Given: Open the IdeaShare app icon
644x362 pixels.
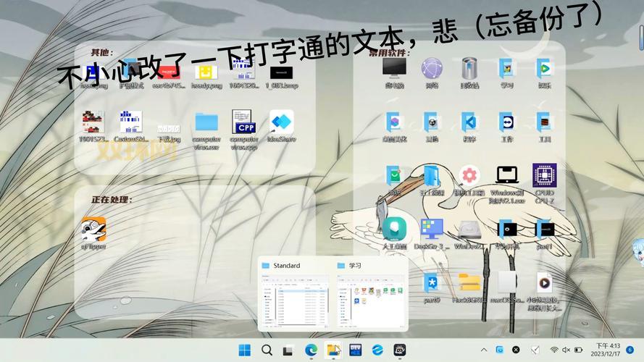Looking at the screenshot, I should [281, 122].
